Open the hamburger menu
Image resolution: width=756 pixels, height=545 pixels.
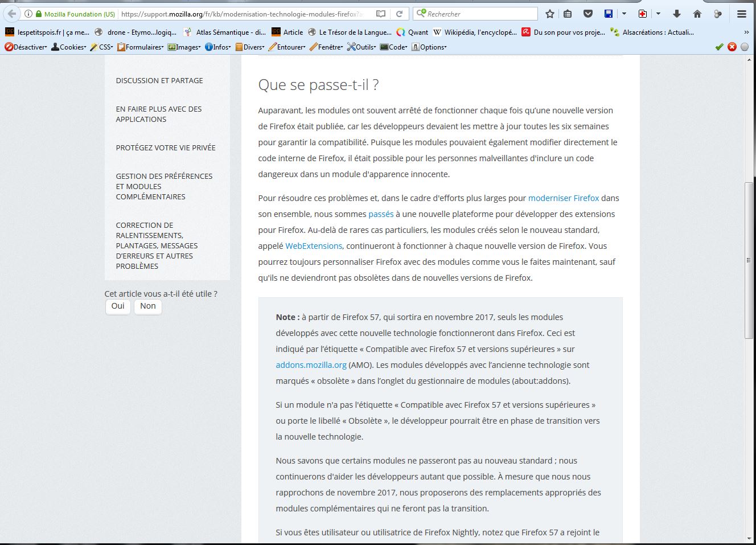(741, 14)
